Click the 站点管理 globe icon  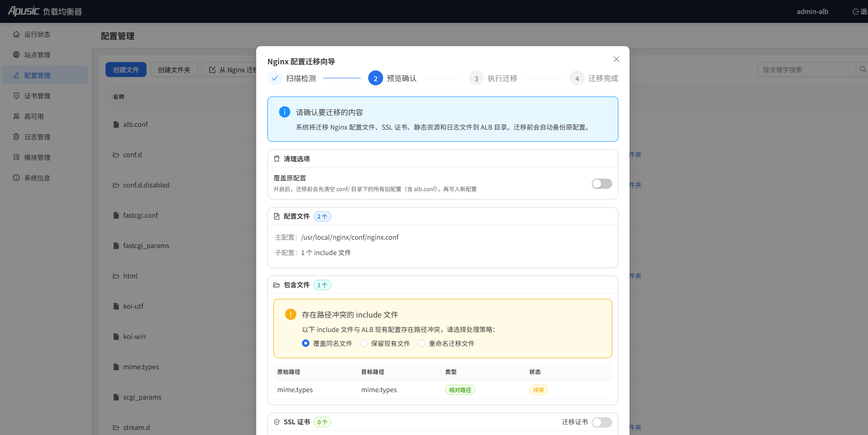tap(16, 55)
